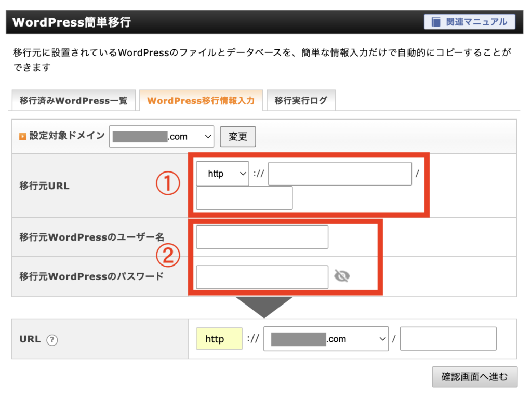Focus the 移行元URL domain input field

pos(340,174)
